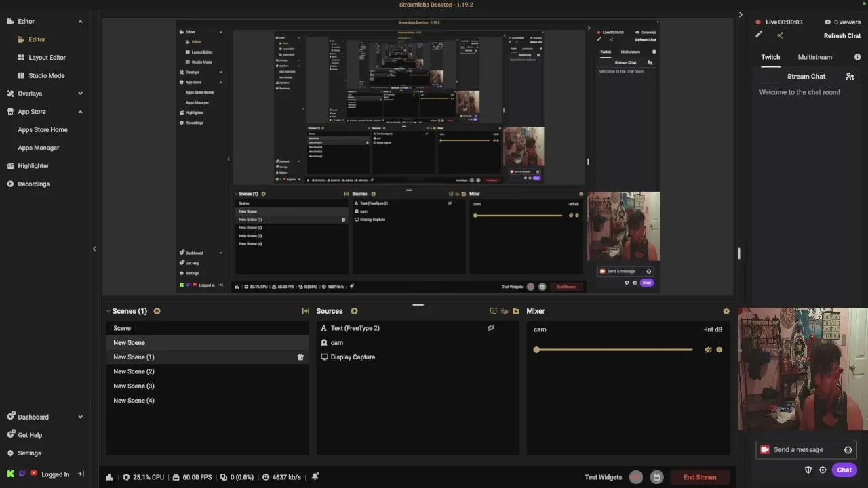The image size is (868, 488).
Task: Start recording with the red record button
Action: coord(635,477)
